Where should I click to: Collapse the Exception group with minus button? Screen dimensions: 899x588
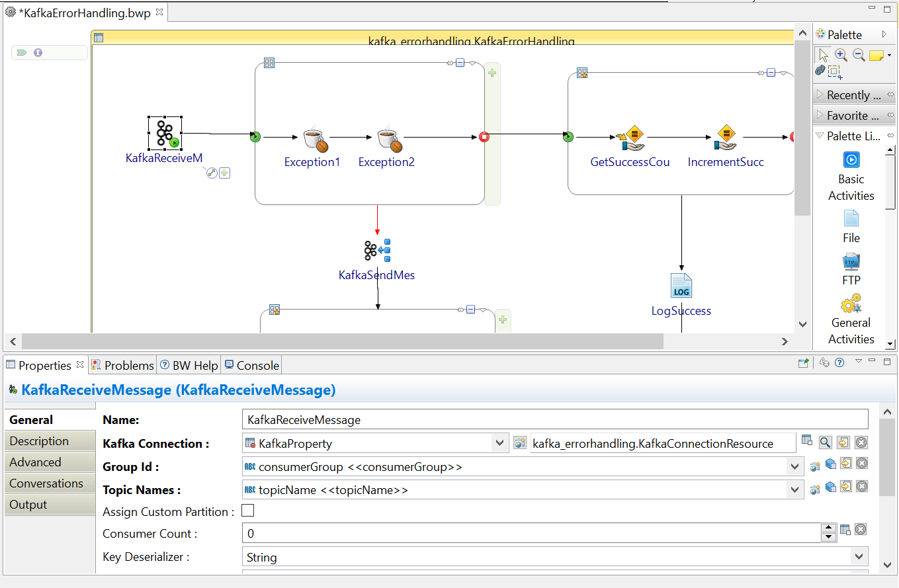(x=460, y=63)
